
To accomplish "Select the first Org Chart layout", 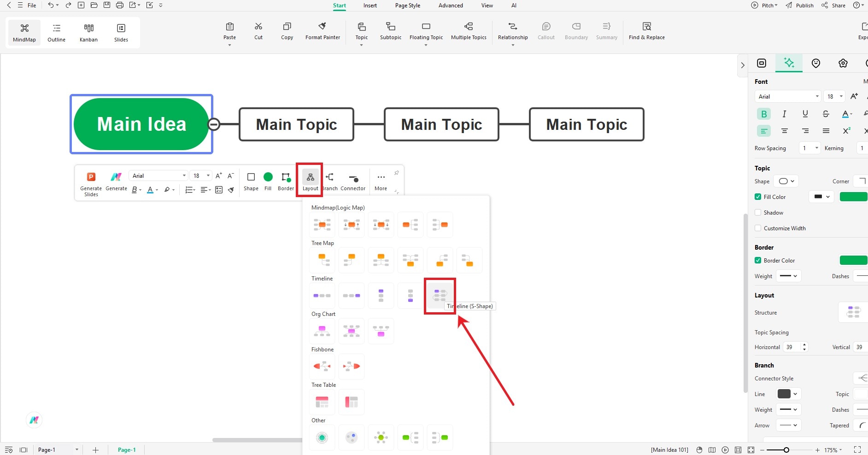I will (x=322, y=331).
